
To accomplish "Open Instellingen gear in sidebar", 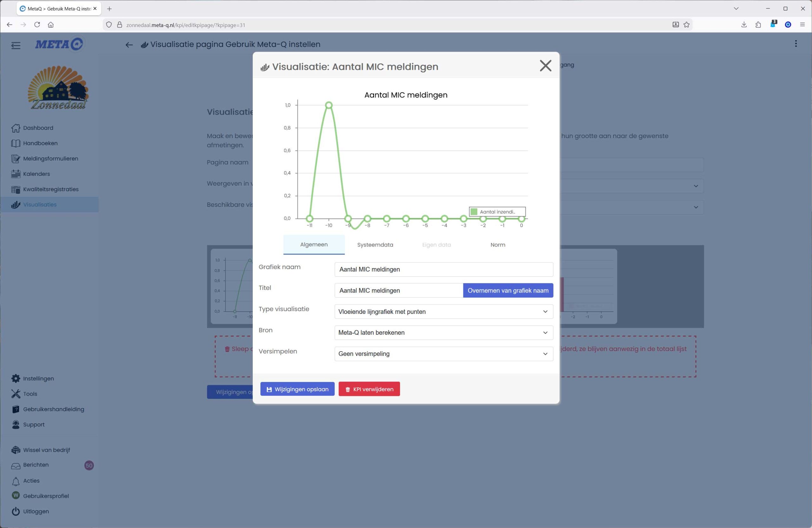I will [38, 379].
